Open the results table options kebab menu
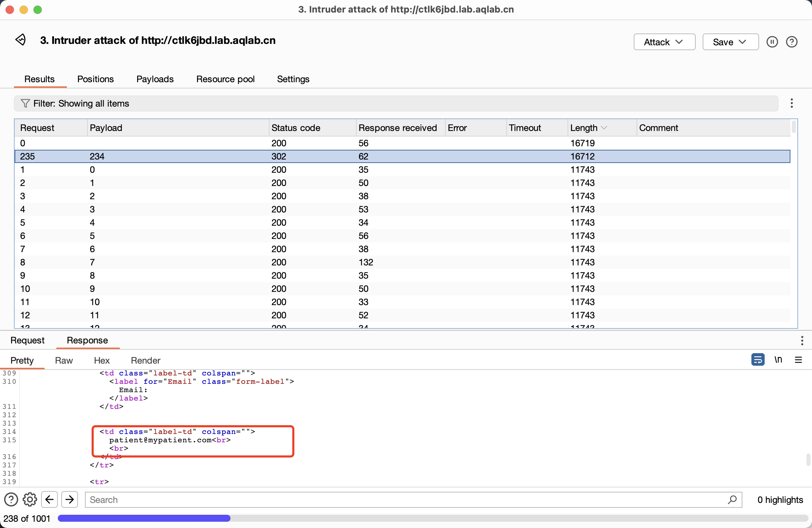The image size is (812, 528). (791, 103)
